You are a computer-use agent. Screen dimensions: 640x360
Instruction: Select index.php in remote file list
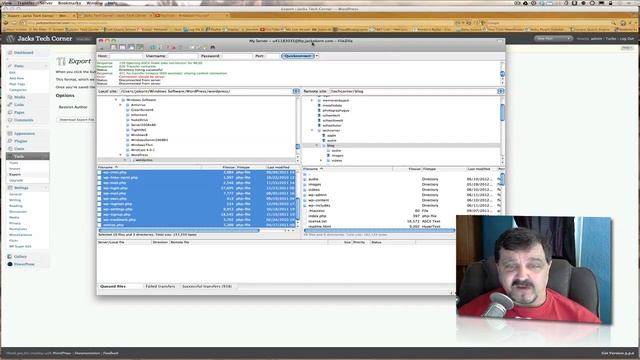(x=317, y=216)
